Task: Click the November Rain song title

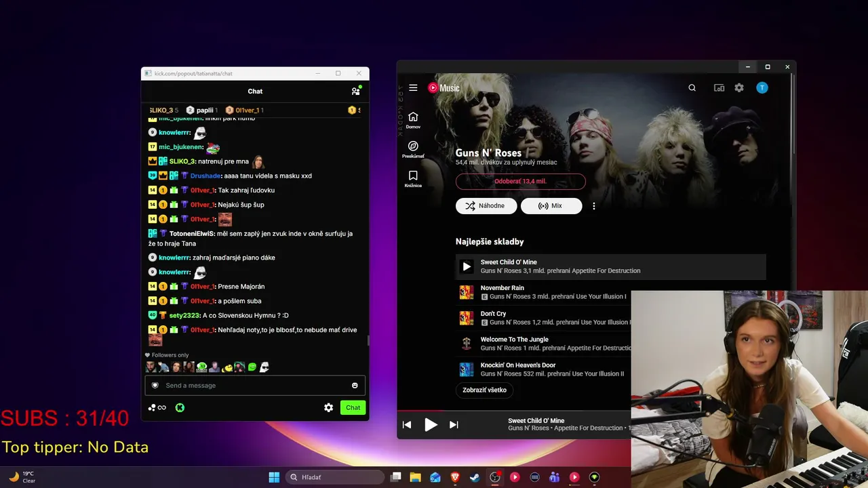Action: [502, 288]
